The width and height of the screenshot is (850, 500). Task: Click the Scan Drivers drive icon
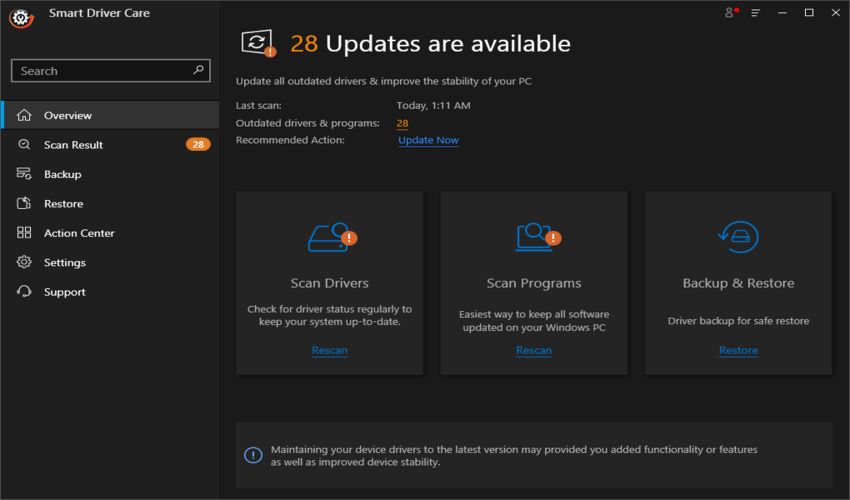332,237
